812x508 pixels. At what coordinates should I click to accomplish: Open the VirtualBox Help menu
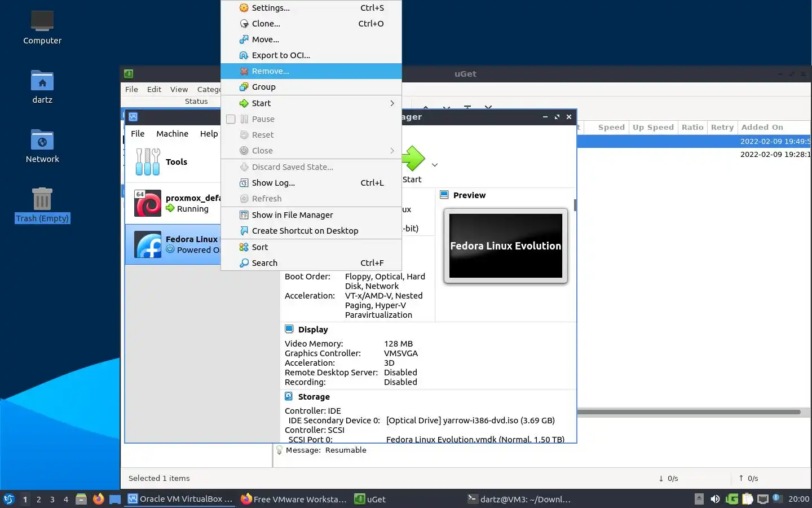coord(209,134)
